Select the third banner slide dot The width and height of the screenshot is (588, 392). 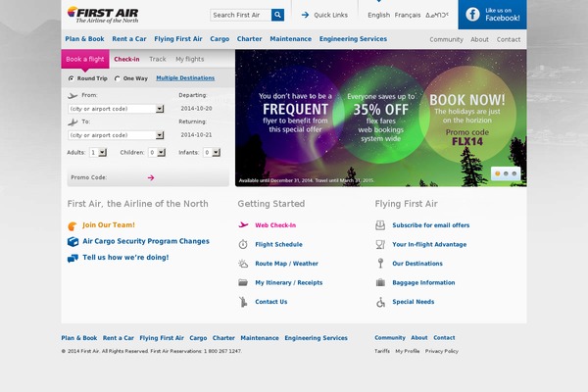(514, 173)
